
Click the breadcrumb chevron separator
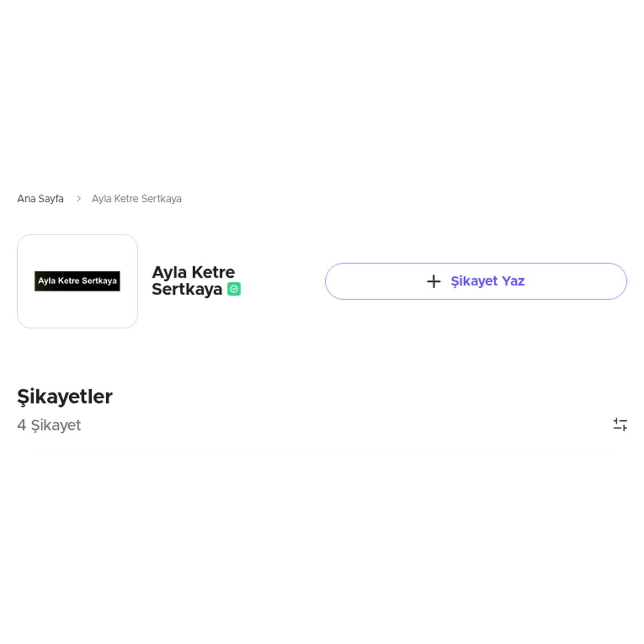pos(78,199)
